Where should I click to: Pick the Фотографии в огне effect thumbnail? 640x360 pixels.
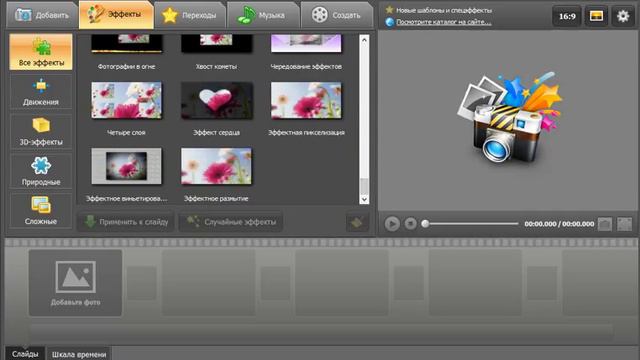pyautogui.click(x=127, y=44)
